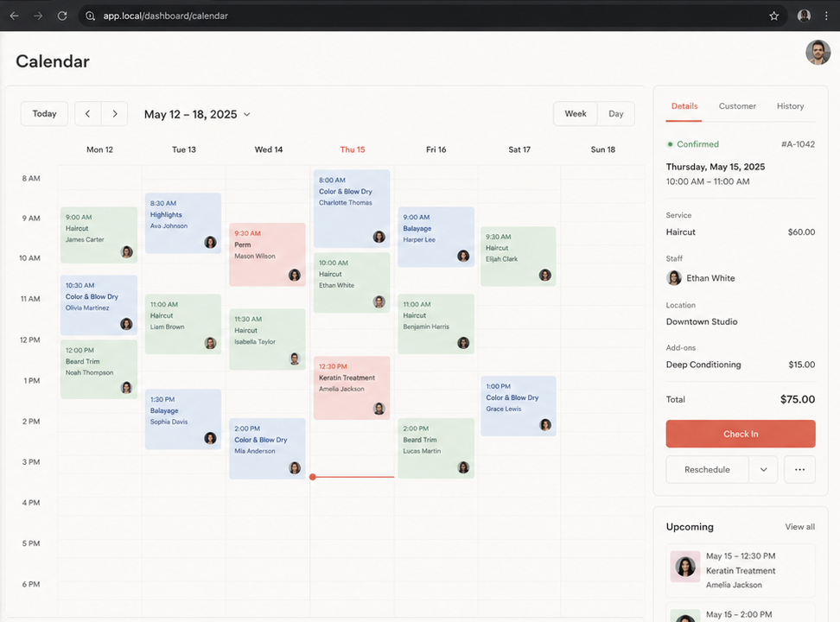Switch to the Customer tab
The image size is (840, 622).
[x=737, y=106]
